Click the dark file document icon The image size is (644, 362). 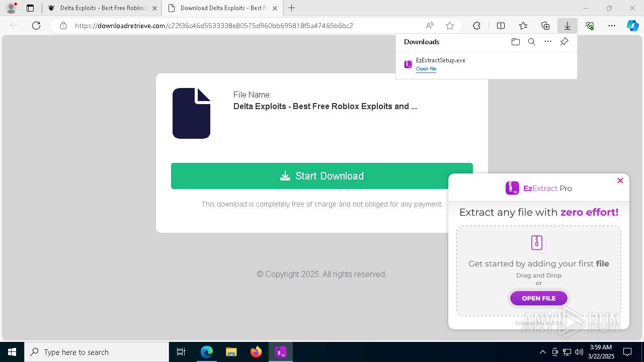[x=191, y=113]
